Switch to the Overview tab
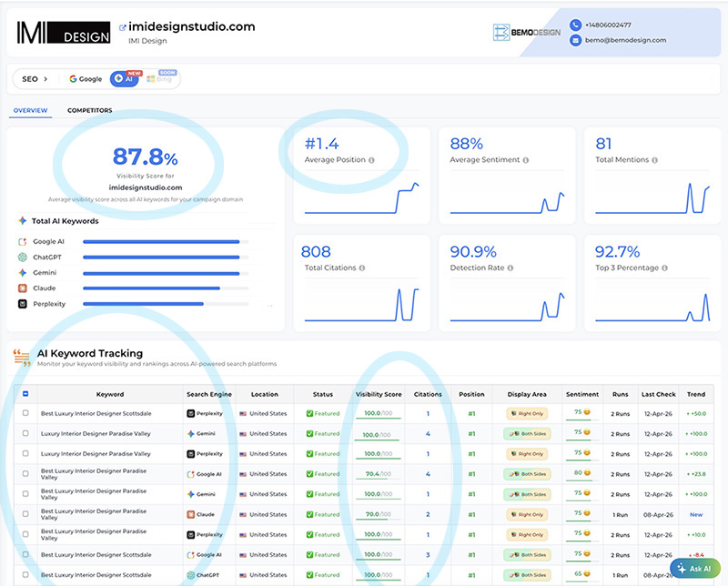Image resolution: width=728 pixels, height=586 pixels. click(30, 110)
